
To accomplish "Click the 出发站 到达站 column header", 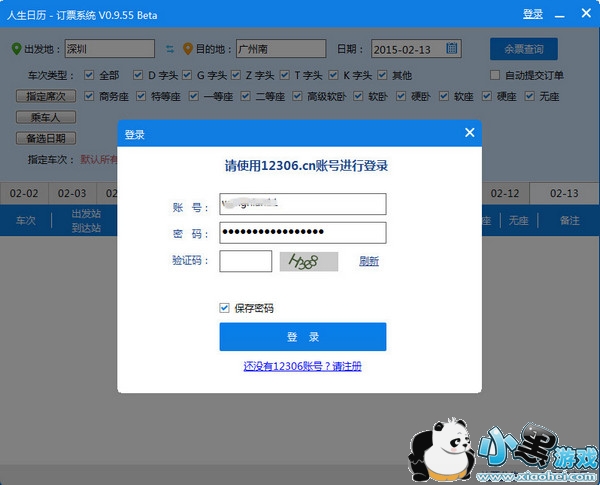I will click(86, 220).
